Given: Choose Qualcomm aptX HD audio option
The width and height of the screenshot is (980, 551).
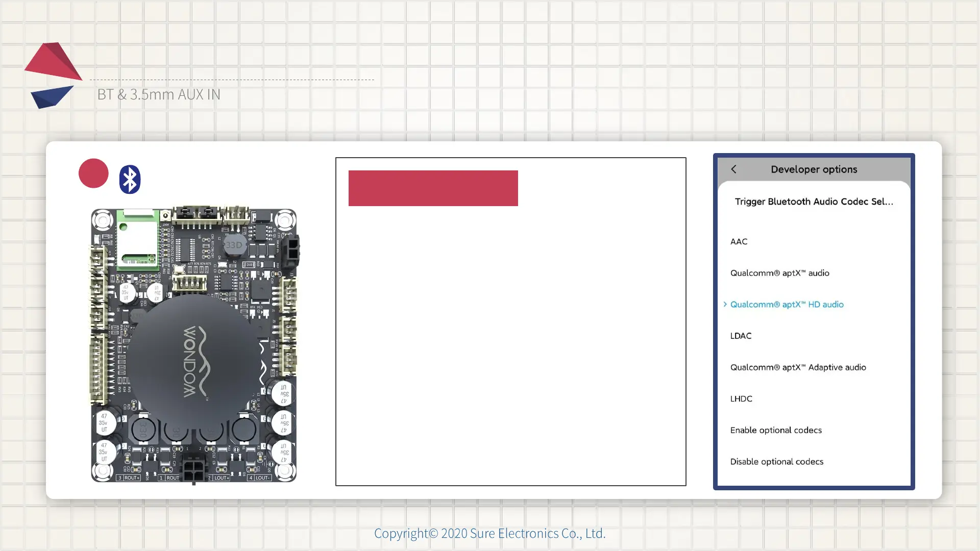Looking at the screenshot, I should 787,305.
